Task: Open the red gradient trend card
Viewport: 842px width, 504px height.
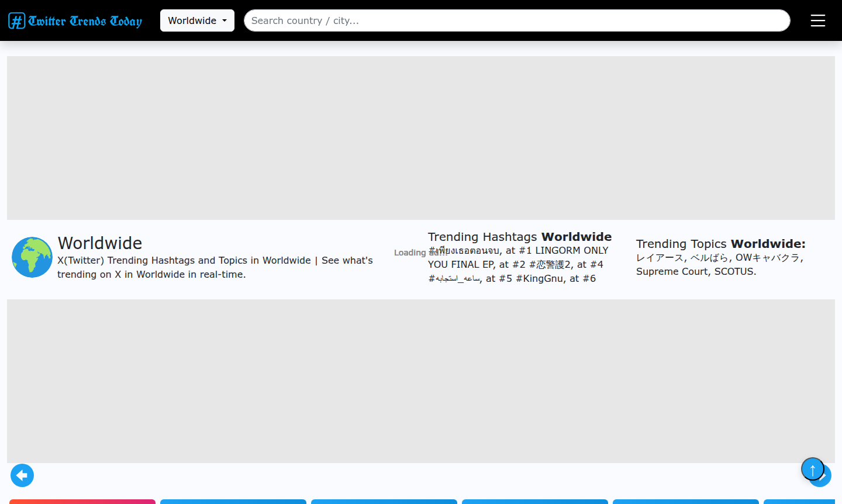Action: (x=82, y=501)
